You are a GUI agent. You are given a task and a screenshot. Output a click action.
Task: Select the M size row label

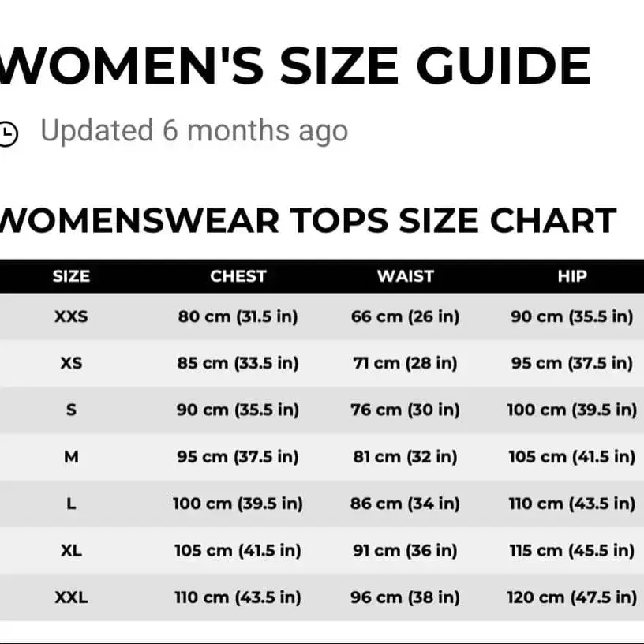[71, 457]
